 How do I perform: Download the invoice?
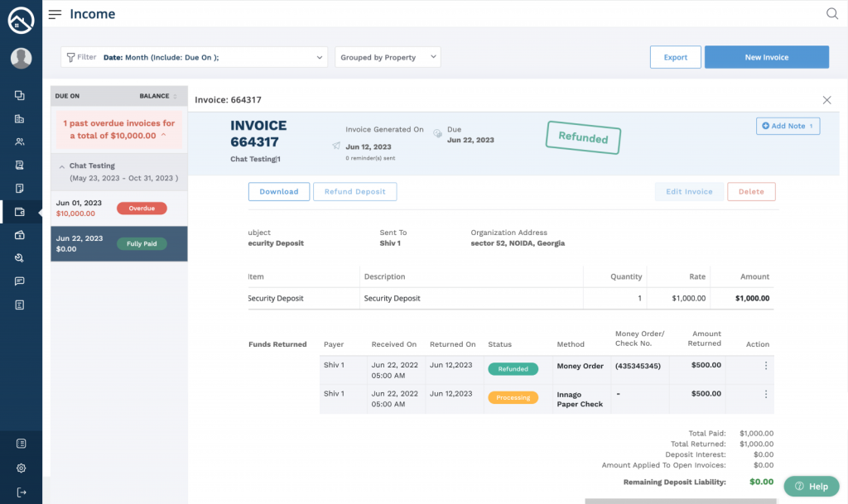pyautogui.click(x=279, y=192)
